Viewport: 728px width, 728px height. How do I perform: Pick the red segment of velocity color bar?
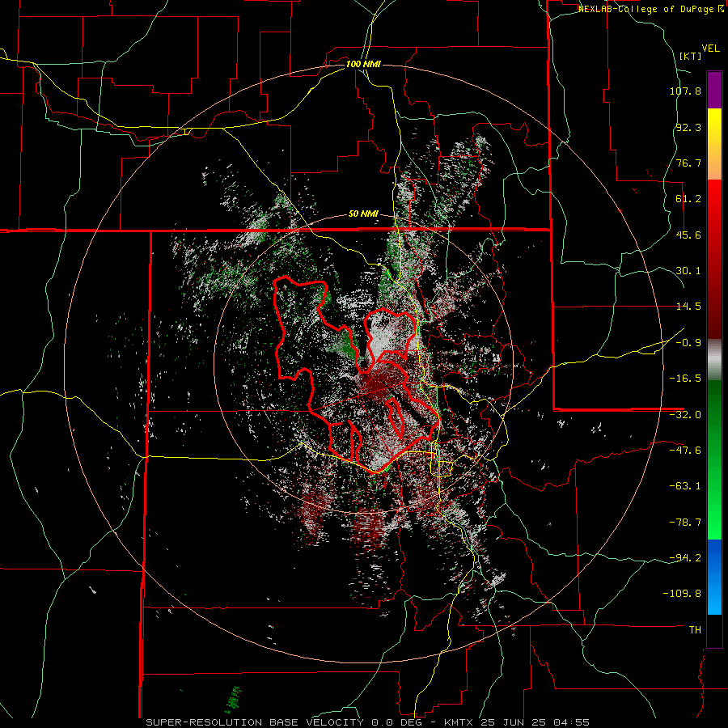tap(714, 259)
